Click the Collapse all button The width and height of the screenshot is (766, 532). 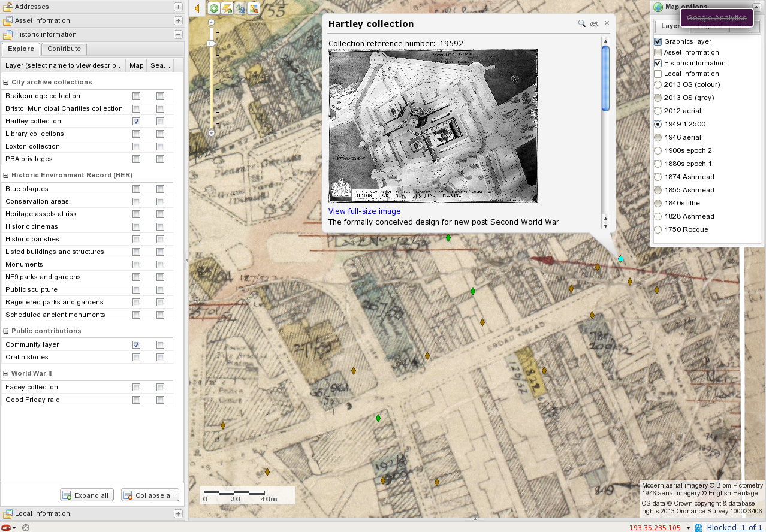(150, 495)
